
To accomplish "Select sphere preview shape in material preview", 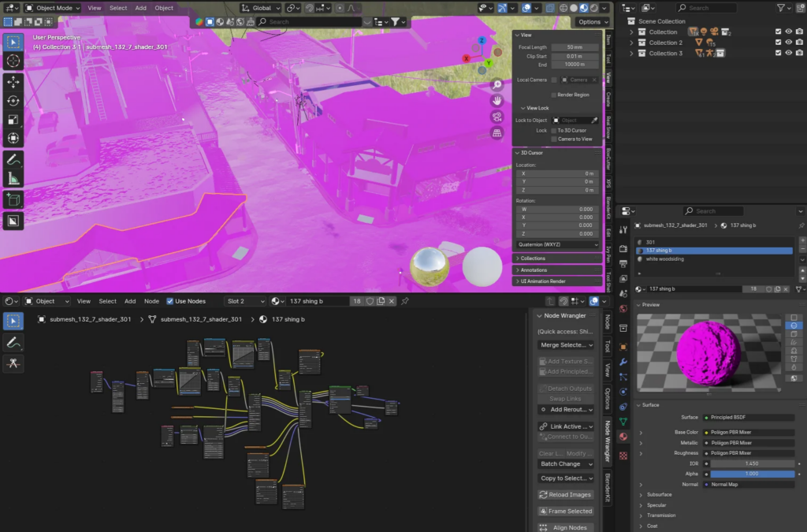I will 794,326.
